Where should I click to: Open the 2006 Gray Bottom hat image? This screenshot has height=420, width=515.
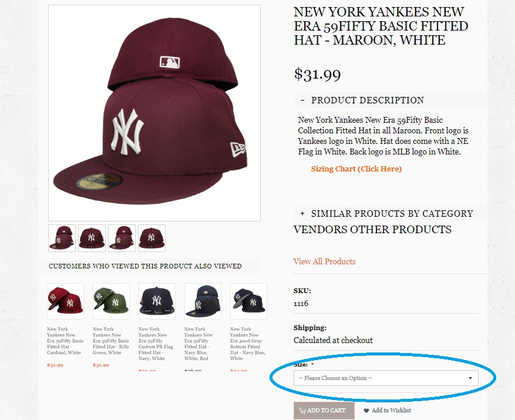pyautogui.click(x=248, y=301)
